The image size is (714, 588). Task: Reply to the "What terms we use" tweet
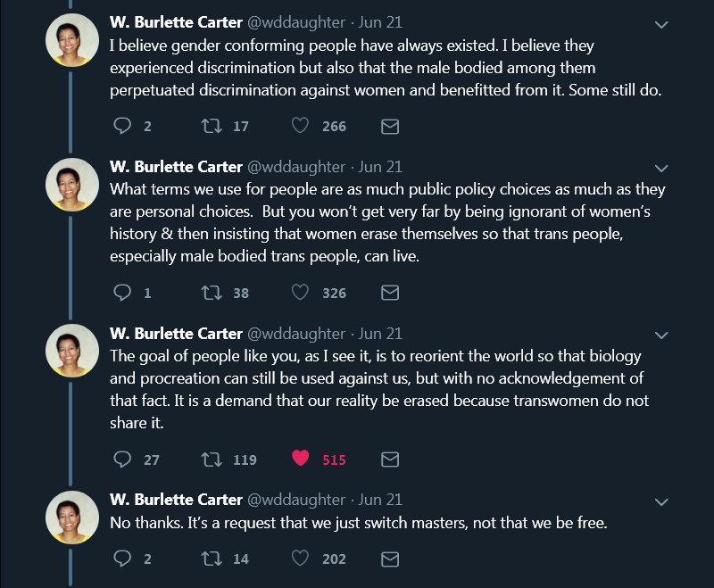pyautogui.click(x=123, y=293)
